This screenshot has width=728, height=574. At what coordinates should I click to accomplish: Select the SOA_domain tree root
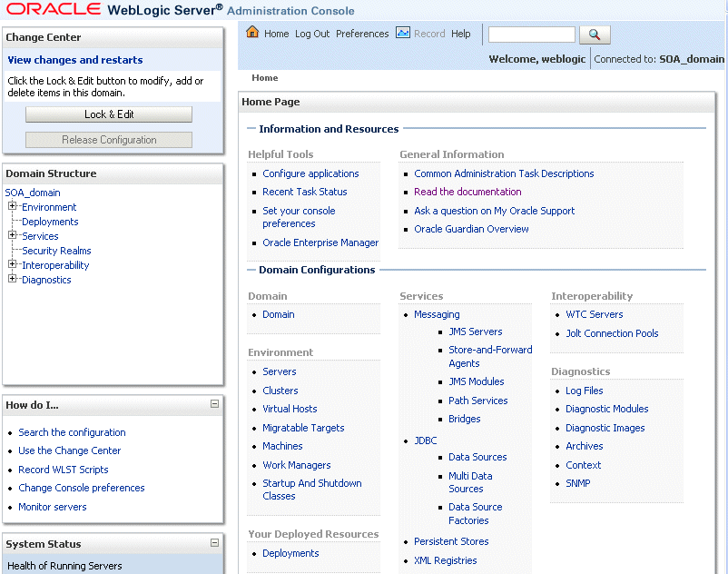tap(32, 192)
